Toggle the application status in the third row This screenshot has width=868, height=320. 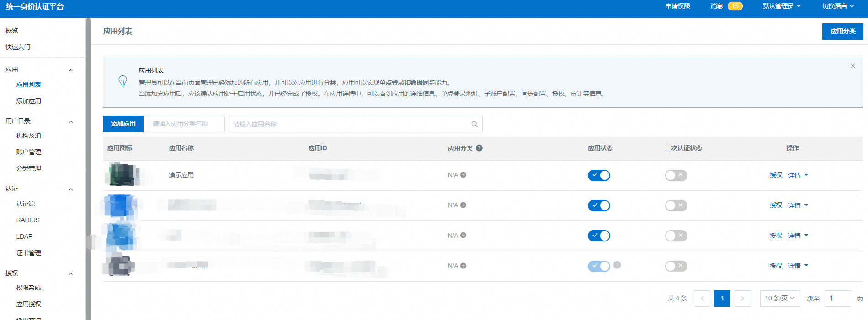coord(599,236)
